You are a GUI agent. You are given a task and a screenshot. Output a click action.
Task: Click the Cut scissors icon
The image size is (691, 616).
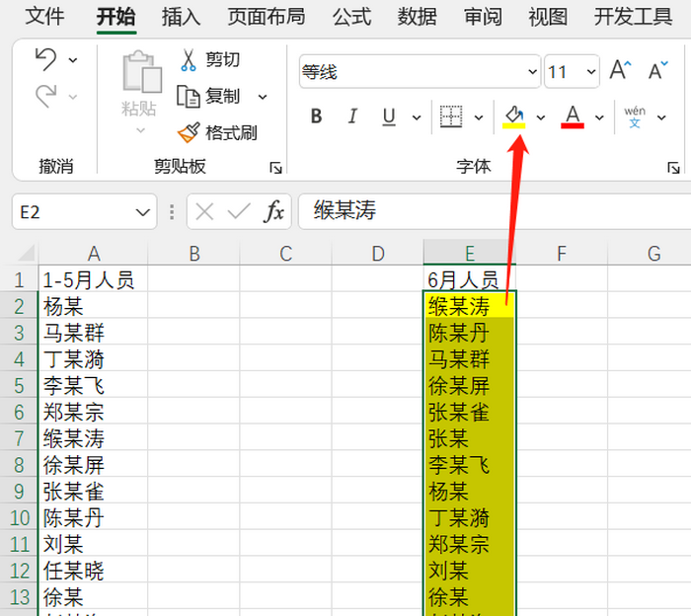tap(188, 60)
